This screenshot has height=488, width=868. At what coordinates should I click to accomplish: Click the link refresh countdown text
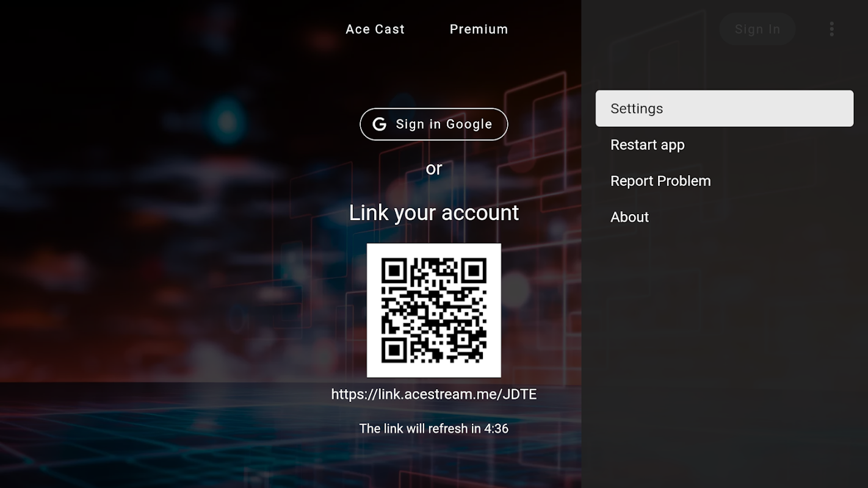433,429
